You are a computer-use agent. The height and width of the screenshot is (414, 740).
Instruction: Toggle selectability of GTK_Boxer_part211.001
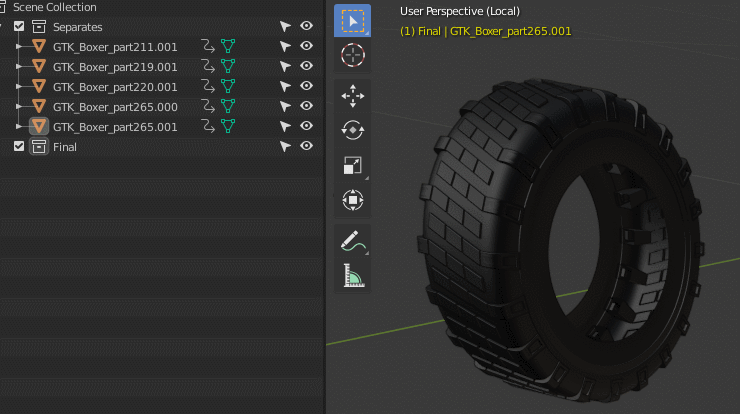click(285, 46)
